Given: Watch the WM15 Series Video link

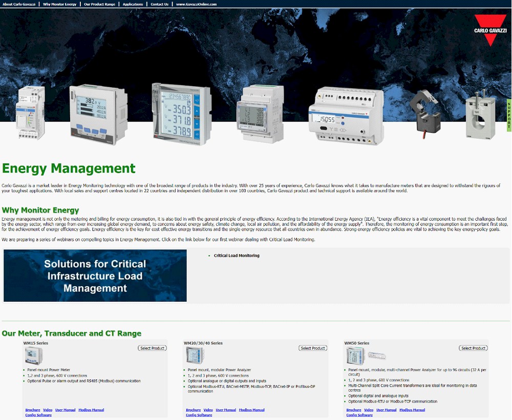Looking at the screenshot, I should pos(48,410).
